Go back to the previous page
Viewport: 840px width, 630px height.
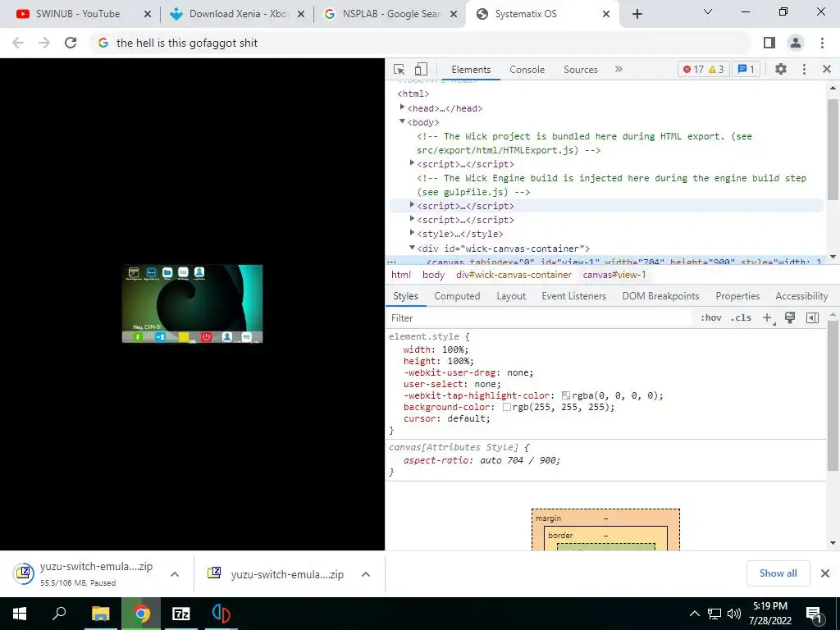18,43
